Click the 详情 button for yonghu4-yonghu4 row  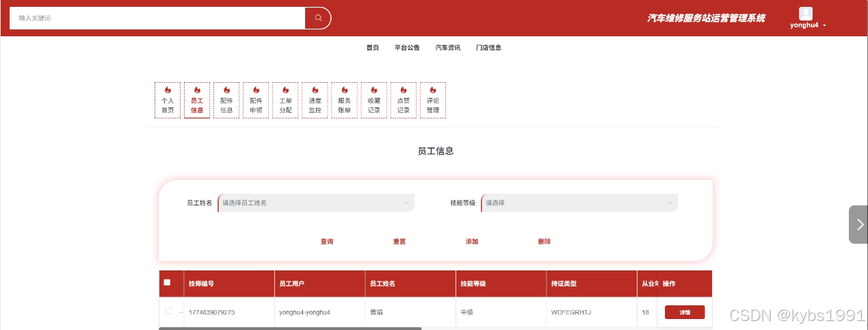tap(685, 312)
